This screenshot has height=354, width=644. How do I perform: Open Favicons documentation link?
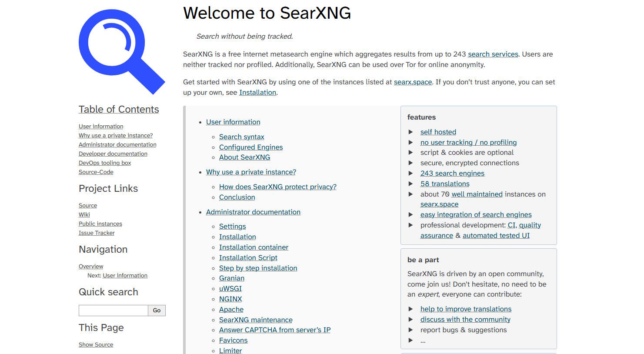[x=234, y=341]
